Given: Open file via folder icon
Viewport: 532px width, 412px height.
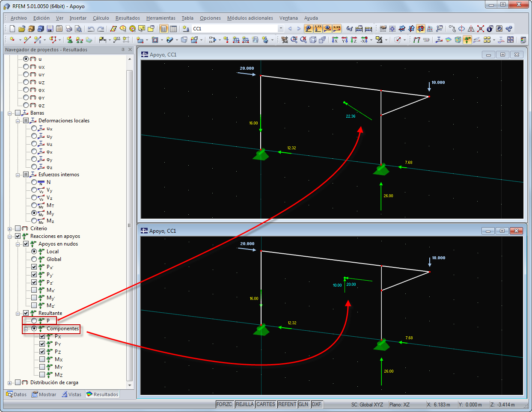Looking at the screenshot, I should coord(22,29).
